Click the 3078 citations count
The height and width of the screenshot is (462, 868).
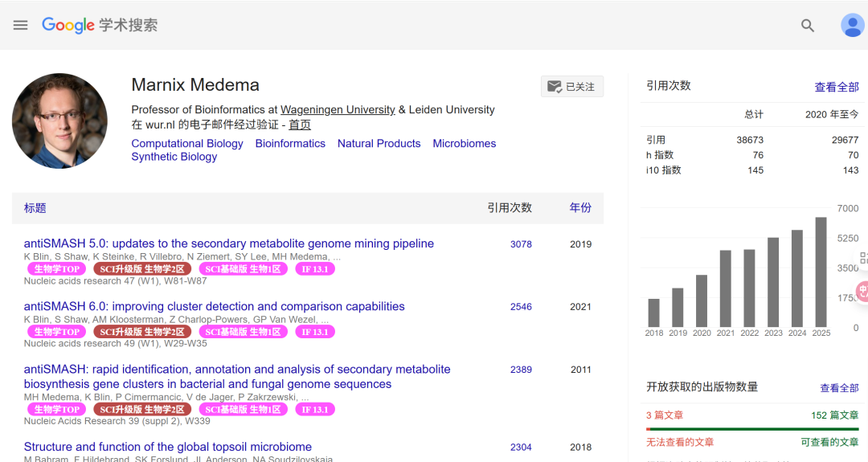521,244
